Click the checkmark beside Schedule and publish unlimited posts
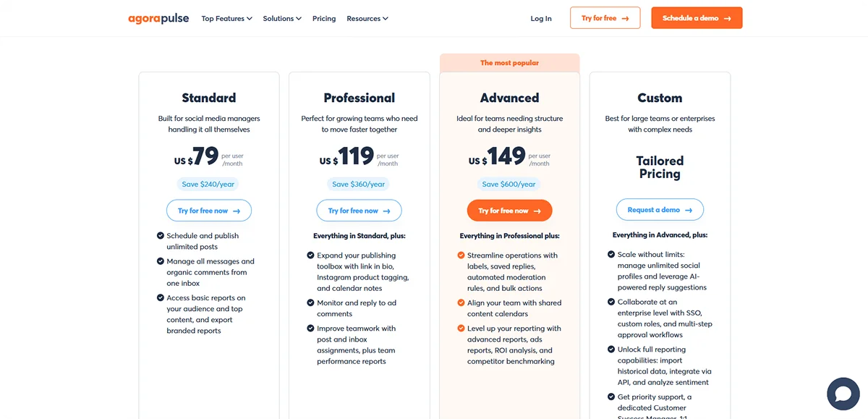The width and height of the screenshot is (868, 419). click(x=161, y=235)
